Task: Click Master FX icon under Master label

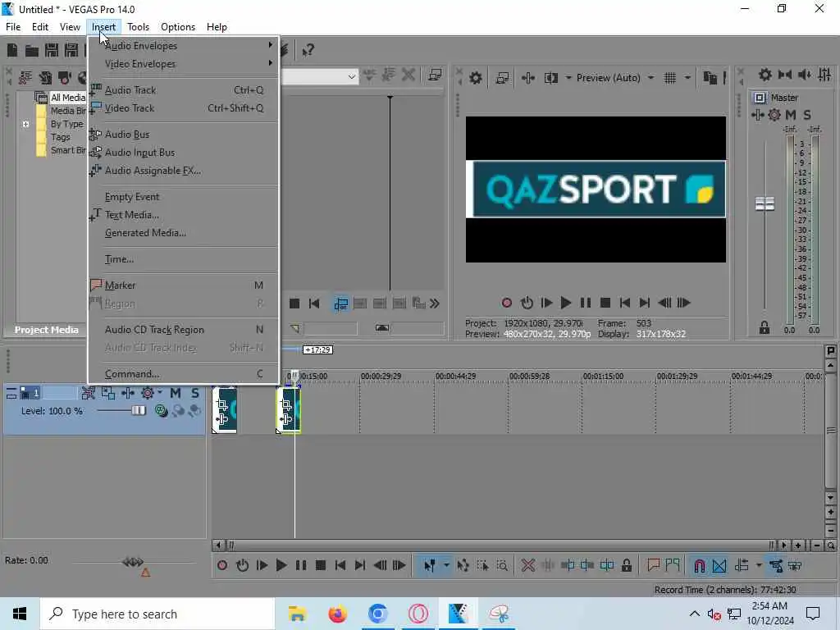Action: [757, 115]
